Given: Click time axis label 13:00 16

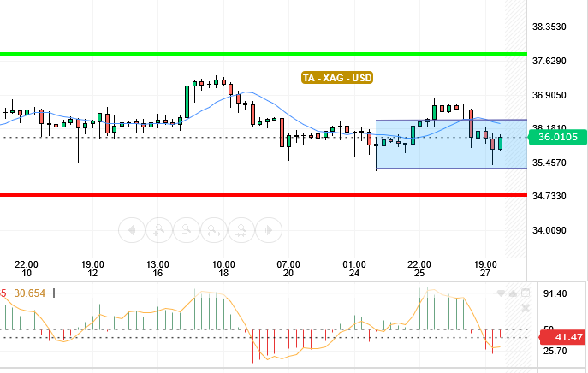Looking at the screenshot, I should click(x=157, y=269).
